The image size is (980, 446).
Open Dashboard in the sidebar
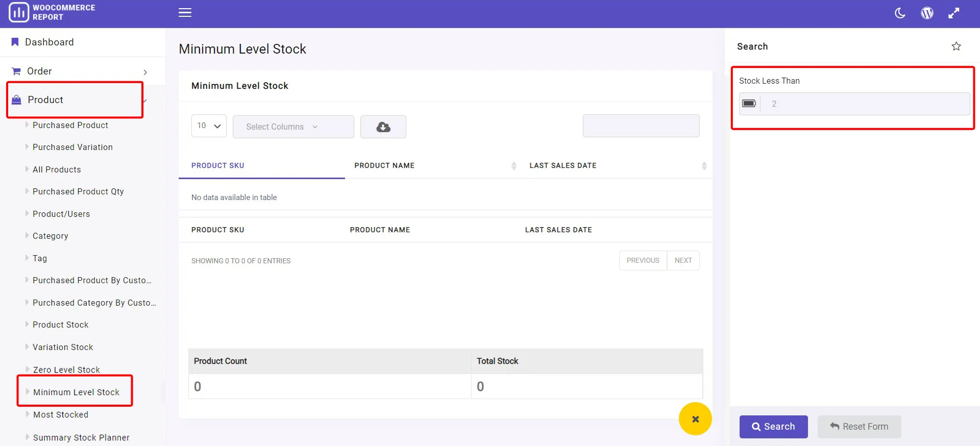point(50,42)
